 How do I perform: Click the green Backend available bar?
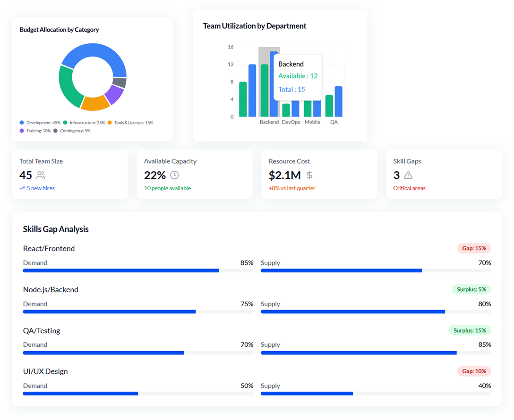[x=265, y=90]
